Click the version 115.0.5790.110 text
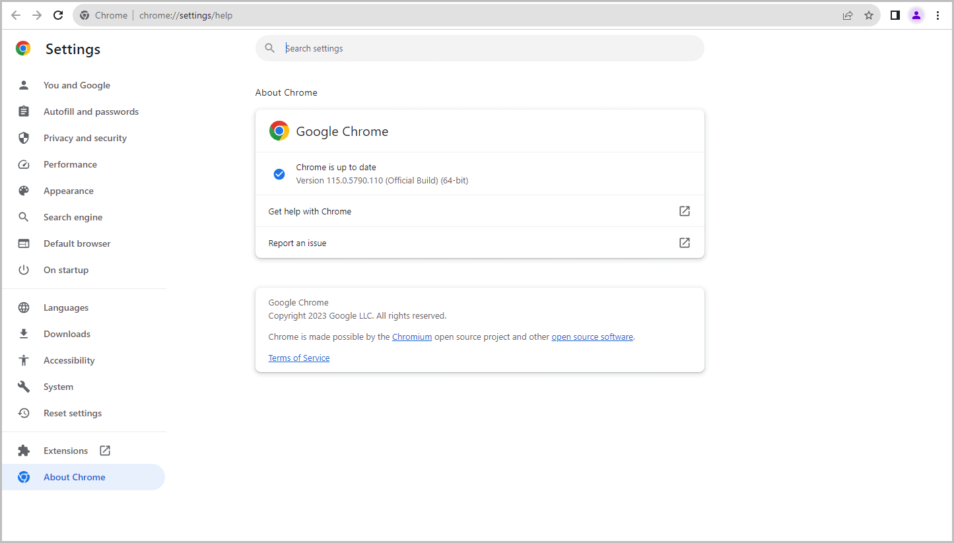The width and height of the screenshot is (954, 543). tap(382, 181)
